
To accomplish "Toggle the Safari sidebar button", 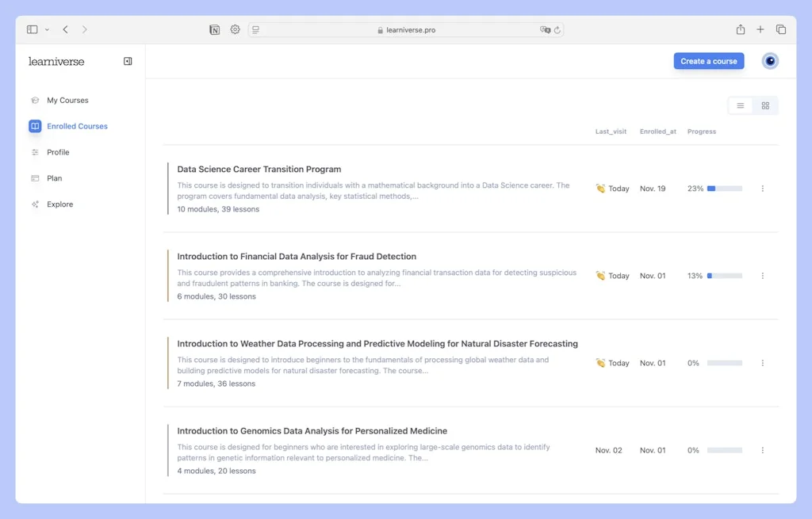I will pyautogui.click(x=32, y=29).
